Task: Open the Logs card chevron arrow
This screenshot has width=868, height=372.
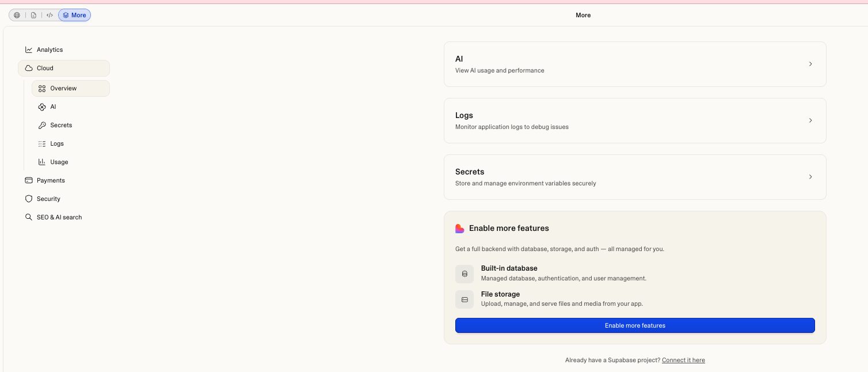Action: pos(810,120)
